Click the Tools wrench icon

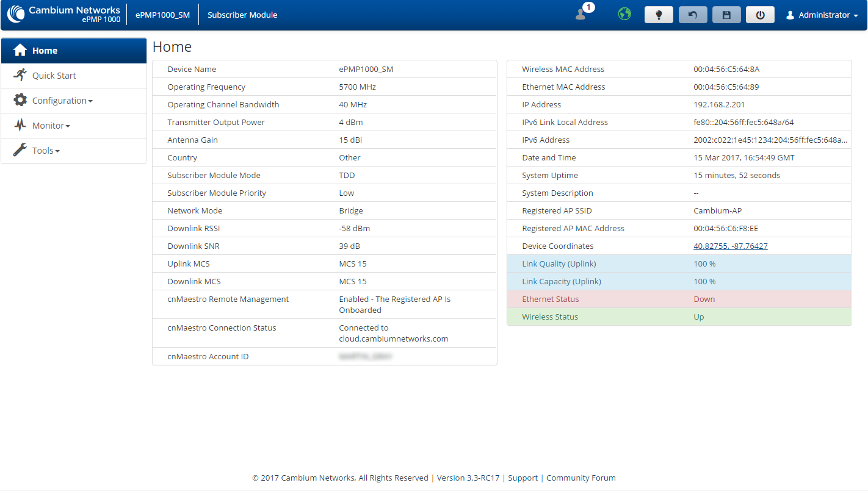[20, 150]
